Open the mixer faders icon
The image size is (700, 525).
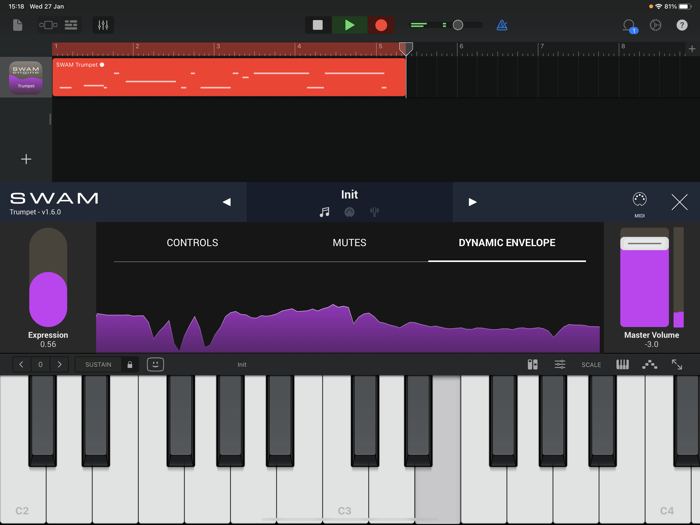103,25
